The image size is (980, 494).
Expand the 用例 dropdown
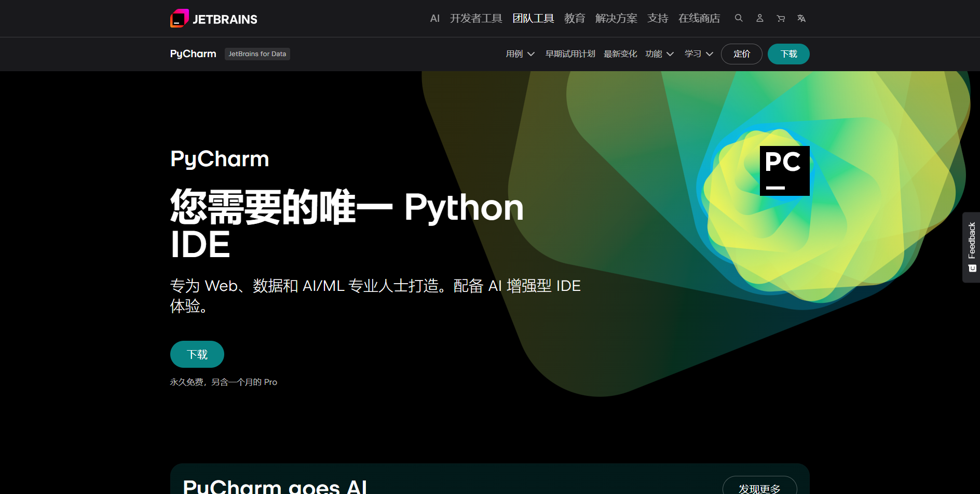pos(520,54)
